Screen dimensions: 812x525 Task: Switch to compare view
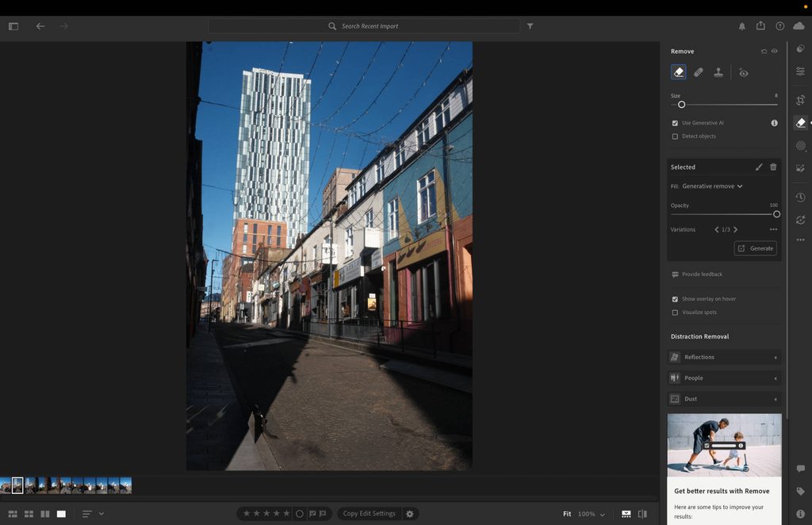coord(45,514)
